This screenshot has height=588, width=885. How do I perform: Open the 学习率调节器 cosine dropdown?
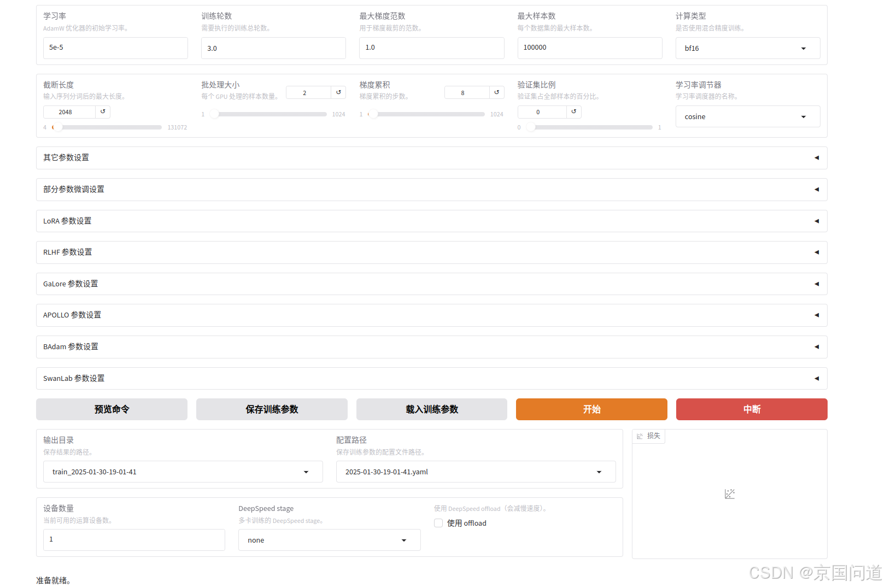coord(748,116)
